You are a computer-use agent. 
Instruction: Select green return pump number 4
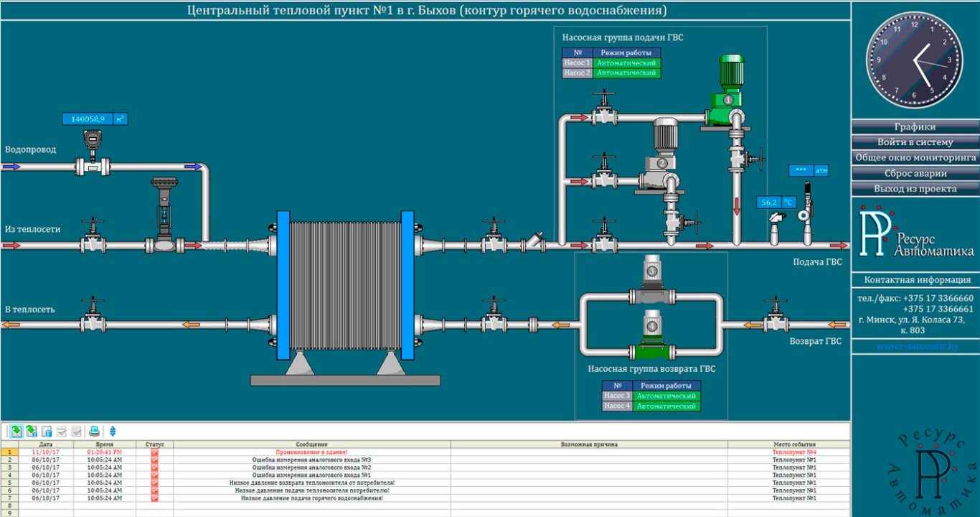click(652, 337)
